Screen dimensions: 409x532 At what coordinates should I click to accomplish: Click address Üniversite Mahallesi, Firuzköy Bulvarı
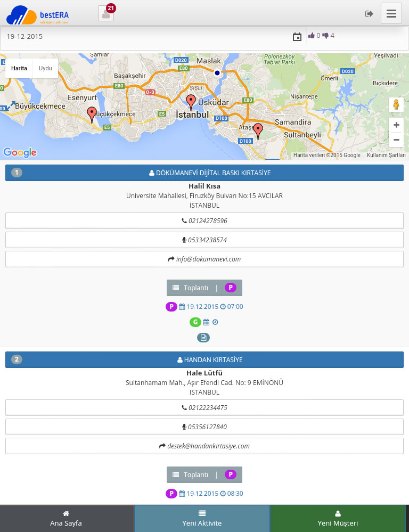[x=204, y=196]
